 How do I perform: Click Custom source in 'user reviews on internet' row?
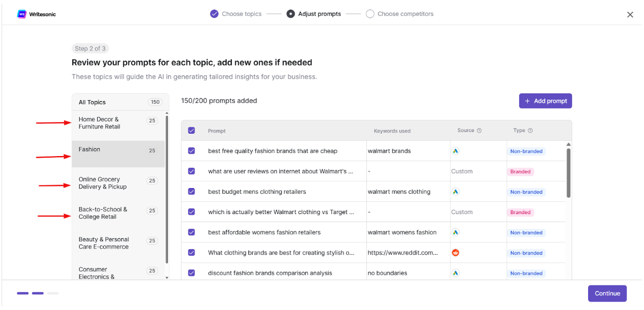point(462,172)
